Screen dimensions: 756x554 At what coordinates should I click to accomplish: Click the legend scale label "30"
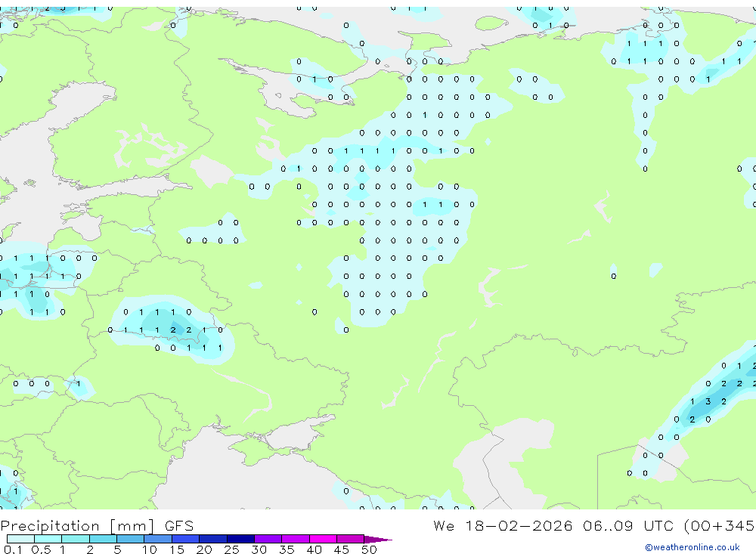[259, 549]
